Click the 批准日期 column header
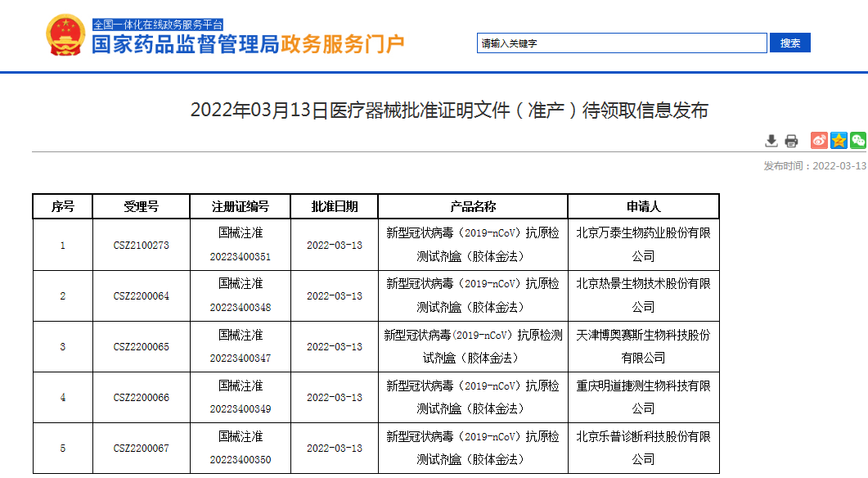Image resolution: width=868 pixels, height=478 pixels. point(335,206)
